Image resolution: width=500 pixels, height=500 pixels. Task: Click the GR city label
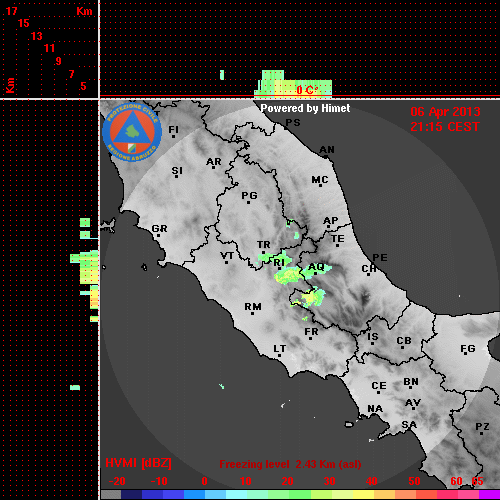pyautogui.click(x=159, y=229)
